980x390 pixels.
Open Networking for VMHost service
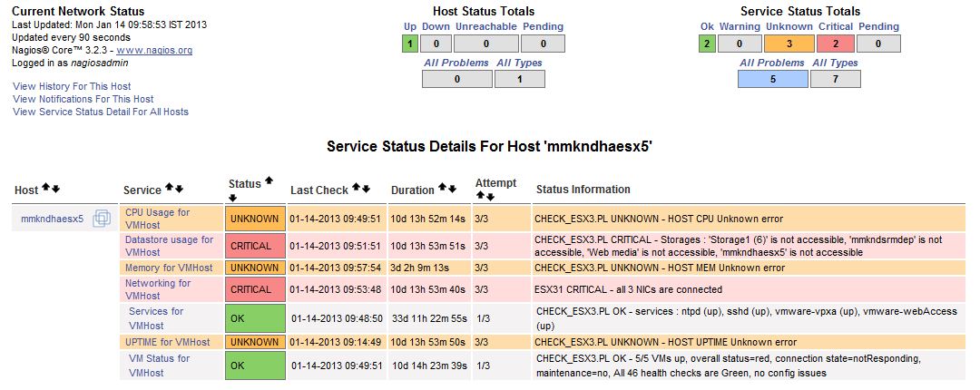(x=158, y=289)
